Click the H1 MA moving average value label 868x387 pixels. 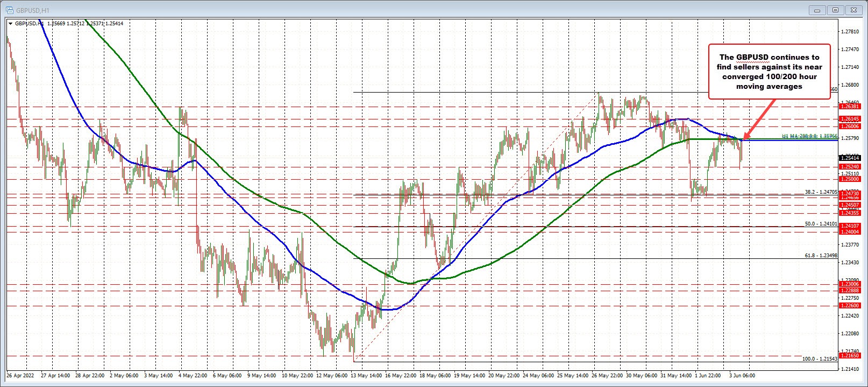click(x=809, y=137)
